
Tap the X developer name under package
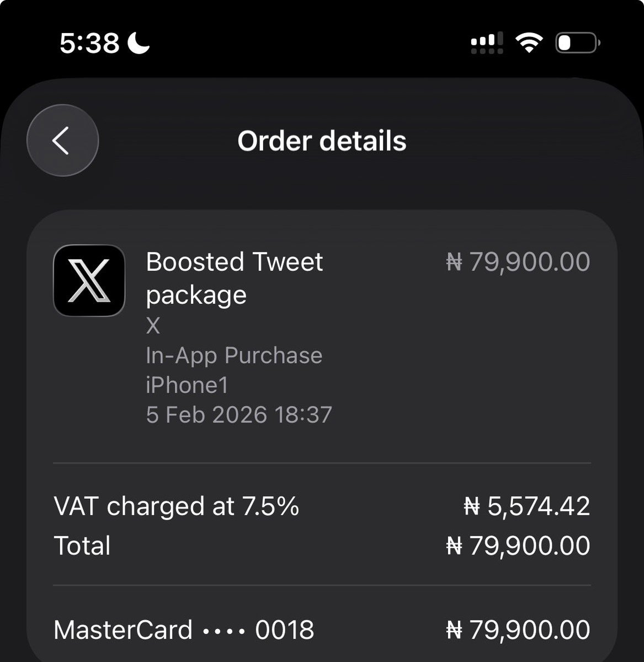[x=153, y=326]
